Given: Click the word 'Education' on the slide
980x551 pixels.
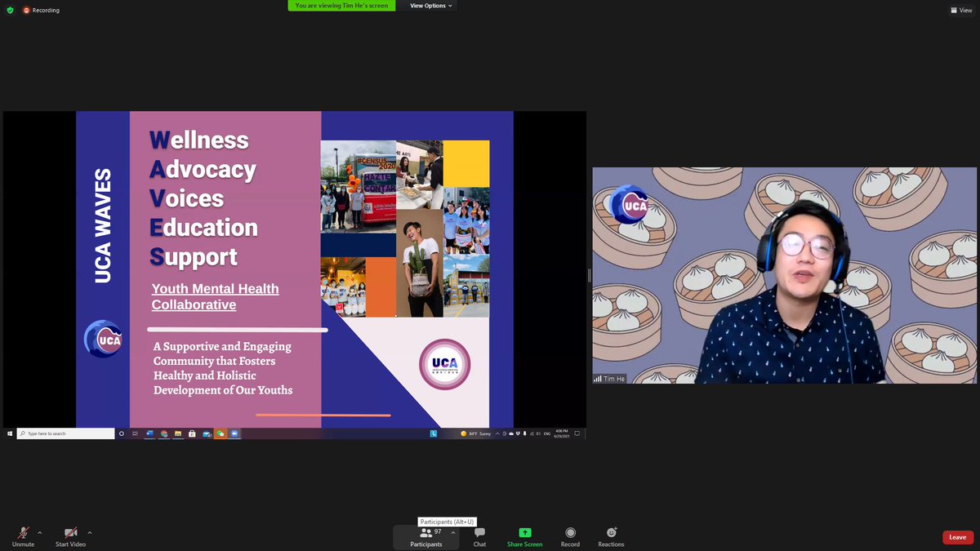Looking at the screenshot, I should pyautogui.click(x=203, y=227).
